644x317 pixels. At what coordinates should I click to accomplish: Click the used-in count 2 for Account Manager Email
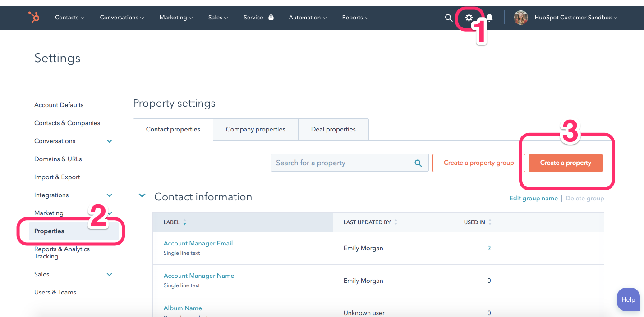489,248
